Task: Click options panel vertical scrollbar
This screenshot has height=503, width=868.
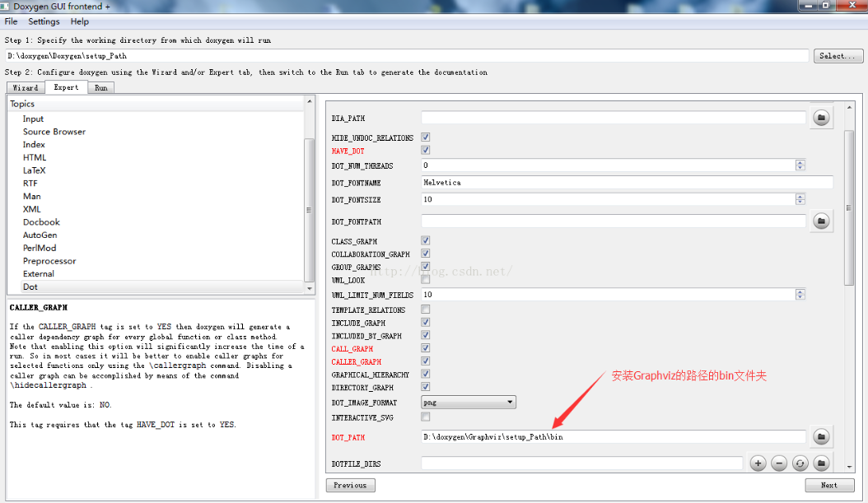Action: click(849, 208)
